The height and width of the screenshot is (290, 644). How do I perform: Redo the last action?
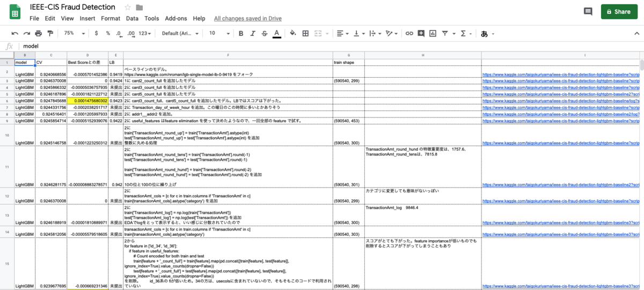(x=27, y=33)
